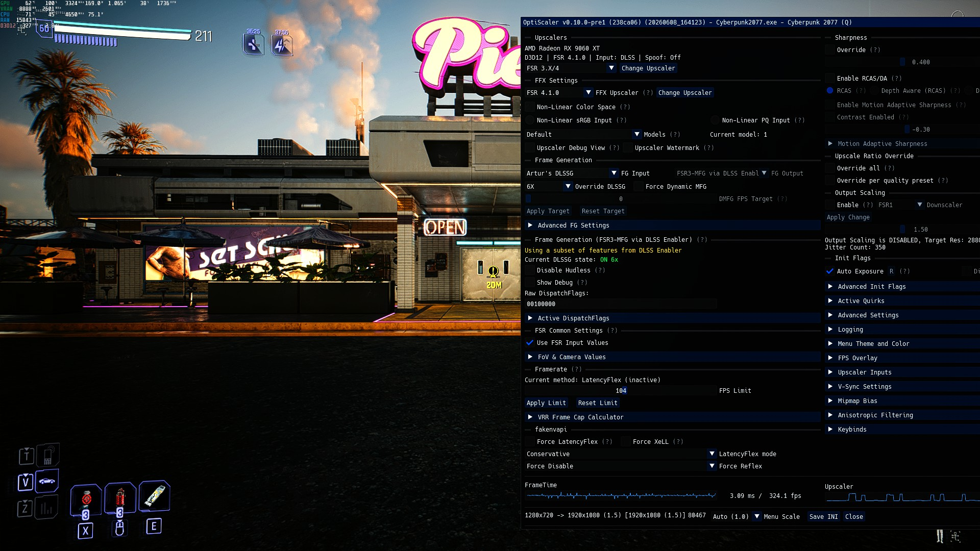Expand the Logging section
The width and height of the screenshot is (980, 551).
(902, 330)
